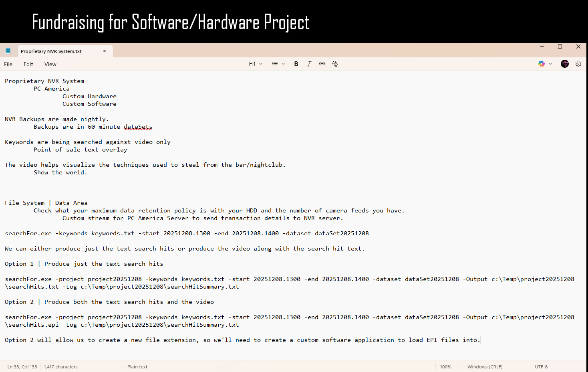The width and height of the screenshot is (588, 372).
Task: Toggle bold formatting
Action: click(x=296, y=64)
